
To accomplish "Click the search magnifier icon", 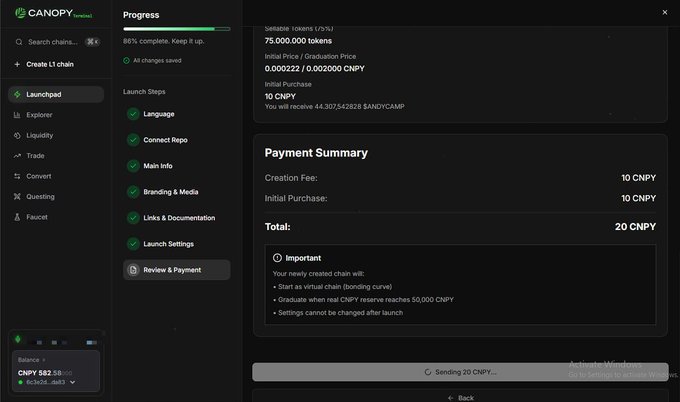I will [x=19, y=42].
